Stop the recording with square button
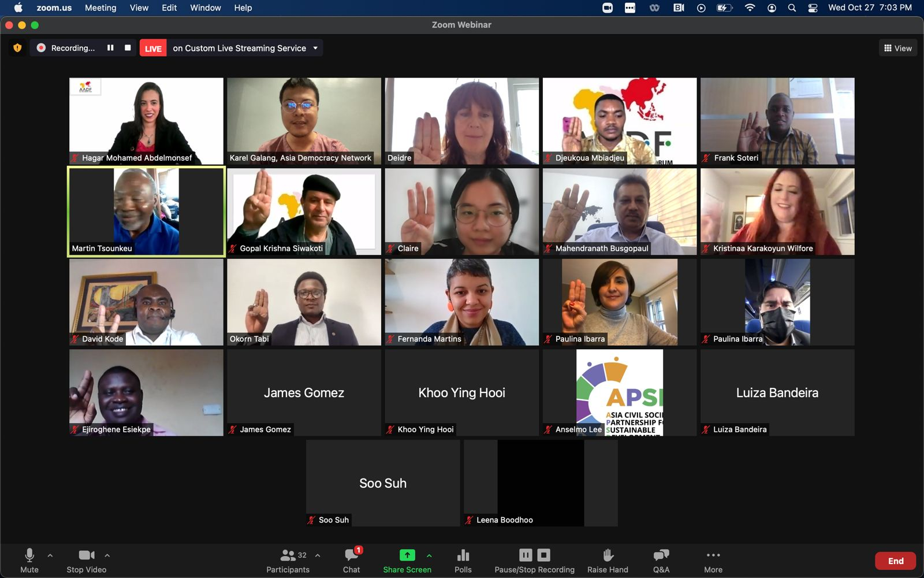 tap(128, 48)
